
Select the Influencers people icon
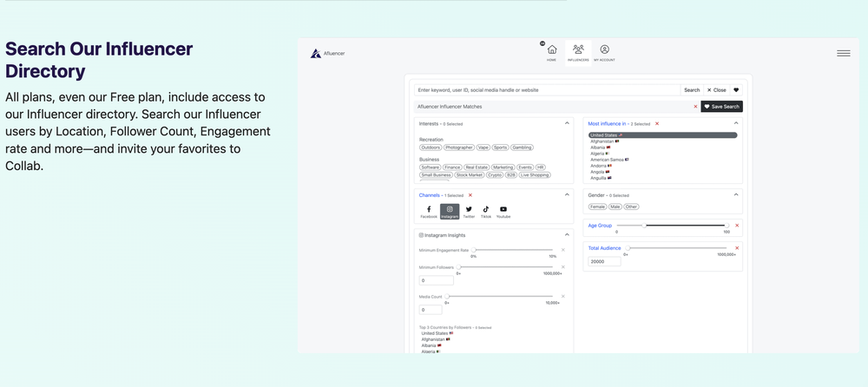(x=578, y=49)
